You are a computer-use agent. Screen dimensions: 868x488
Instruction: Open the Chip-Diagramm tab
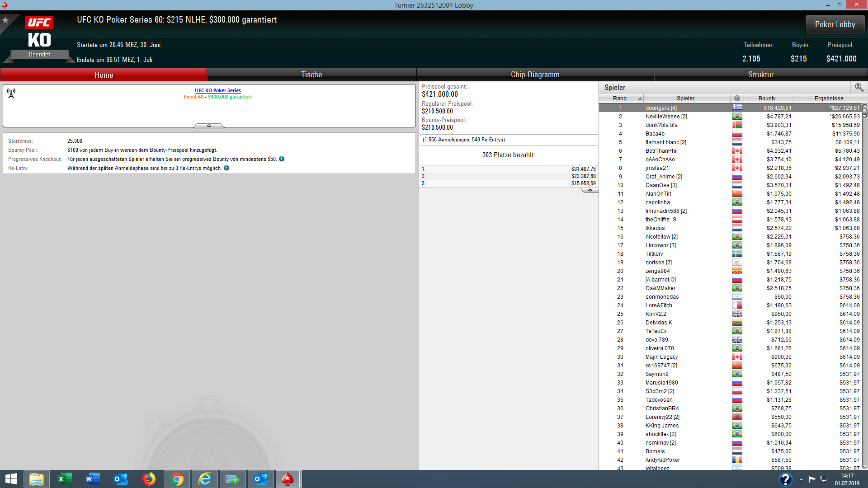(535, 75)
